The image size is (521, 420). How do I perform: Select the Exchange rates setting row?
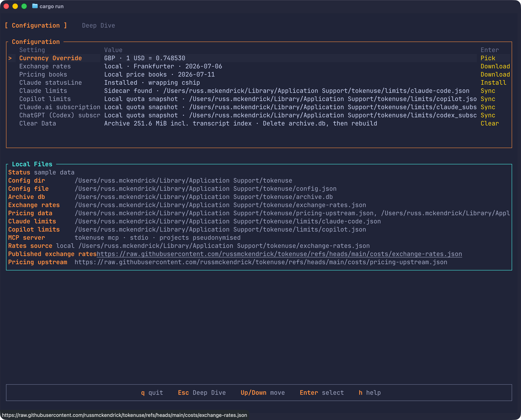[x=259, y=66]
